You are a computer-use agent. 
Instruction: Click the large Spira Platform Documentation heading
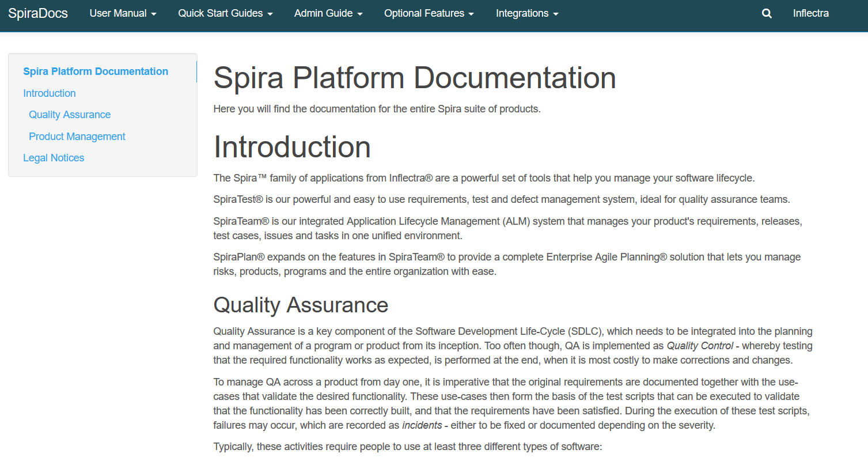(414, 78)
